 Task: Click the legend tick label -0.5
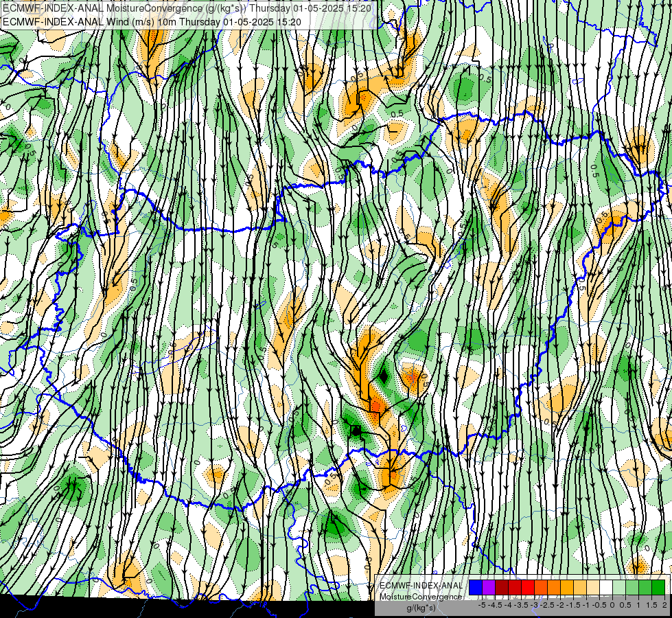[x=599, y=605]
